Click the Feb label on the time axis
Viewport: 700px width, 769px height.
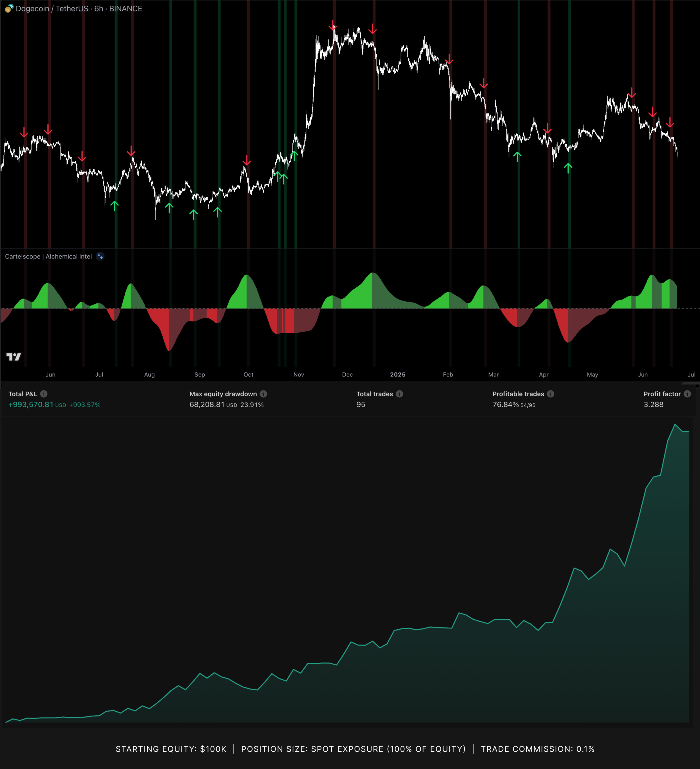(x=448, y=375)
